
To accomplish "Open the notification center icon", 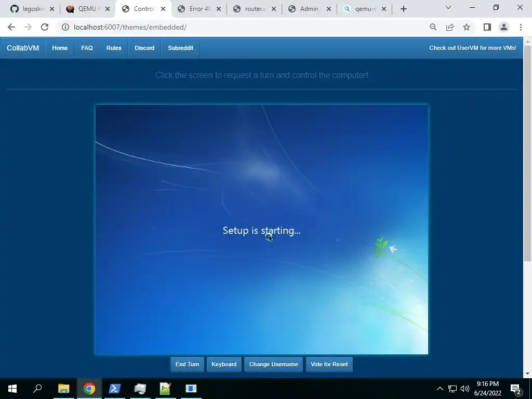I will tap(516, 389).
